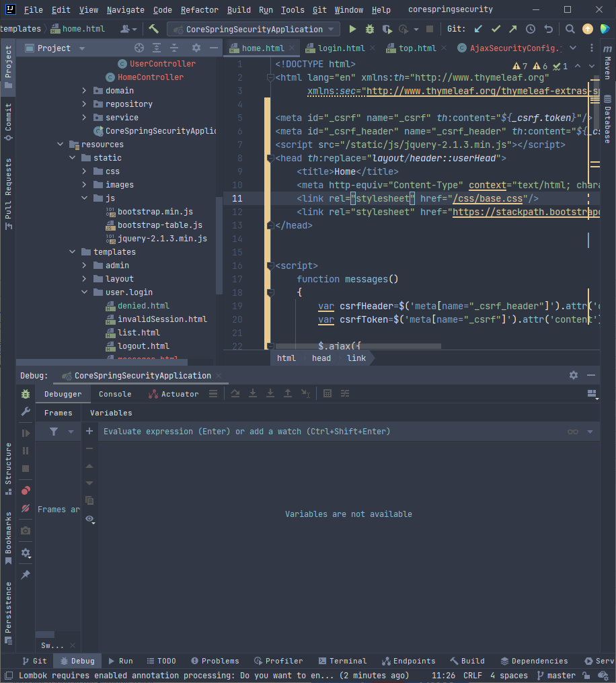Toggle the Bookmarks tool window stripe button
The width and height of the screenshot is (616, 683).
pos(8,538)
